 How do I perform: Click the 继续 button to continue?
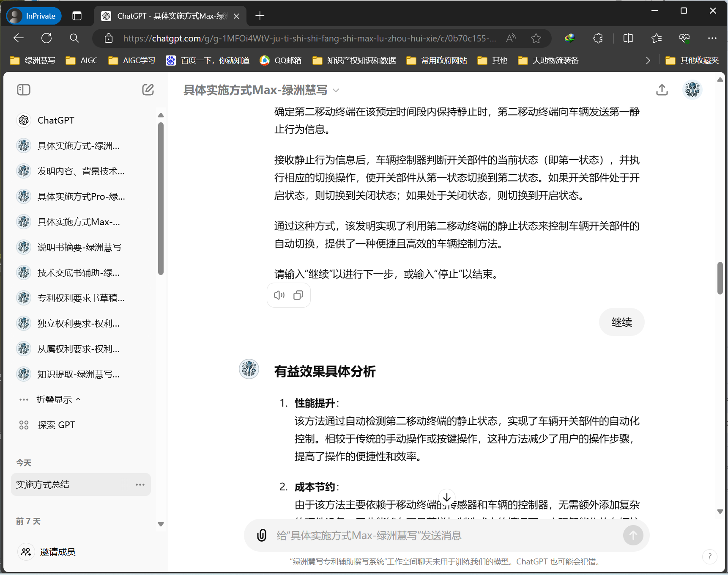621,322
